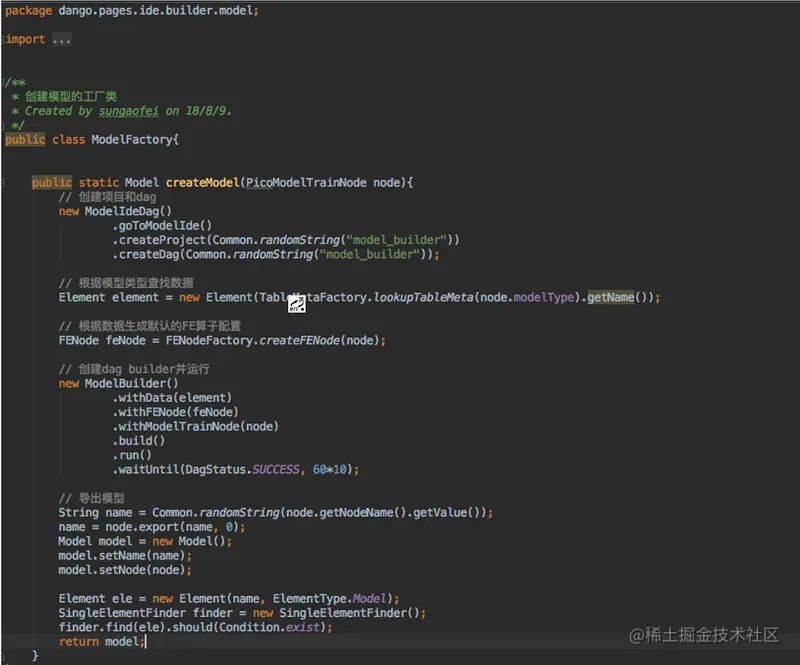Click the ".withData(element)" call
The image size is (800, 665).
click(172, 398)
